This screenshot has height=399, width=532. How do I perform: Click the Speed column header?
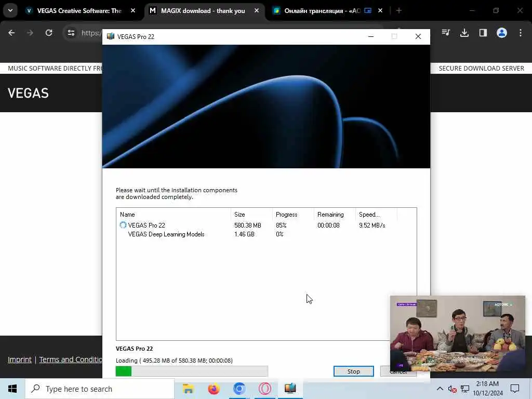pos(376,215)
